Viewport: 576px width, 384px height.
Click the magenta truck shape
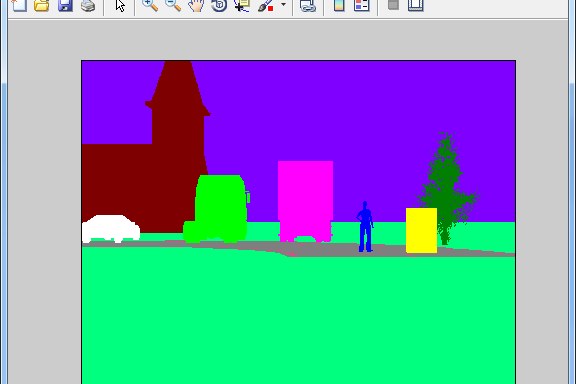pos(305,200)
